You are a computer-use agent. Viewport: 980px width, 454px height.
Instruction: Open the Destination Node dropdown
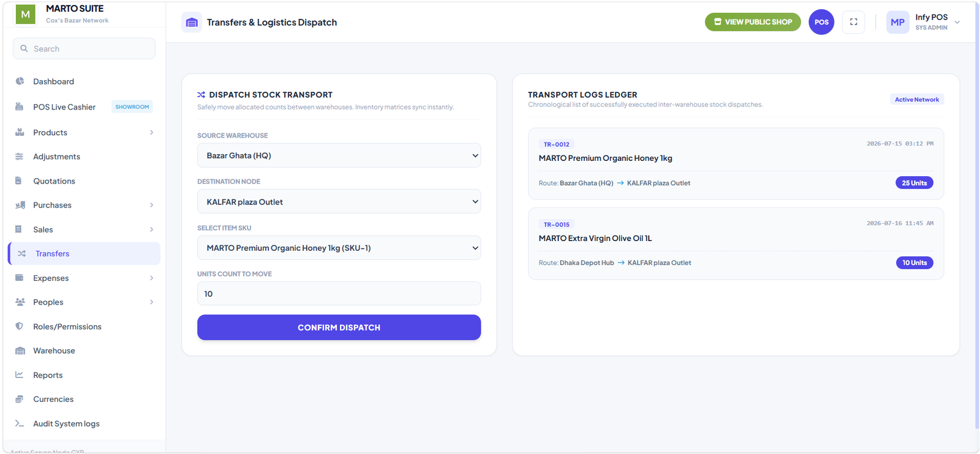339,201
